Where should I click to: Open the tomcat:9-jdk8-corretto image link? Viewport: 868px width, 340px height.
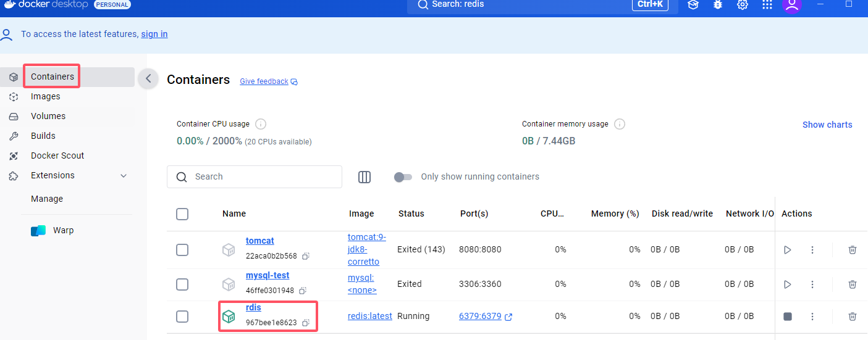point(367,249)
